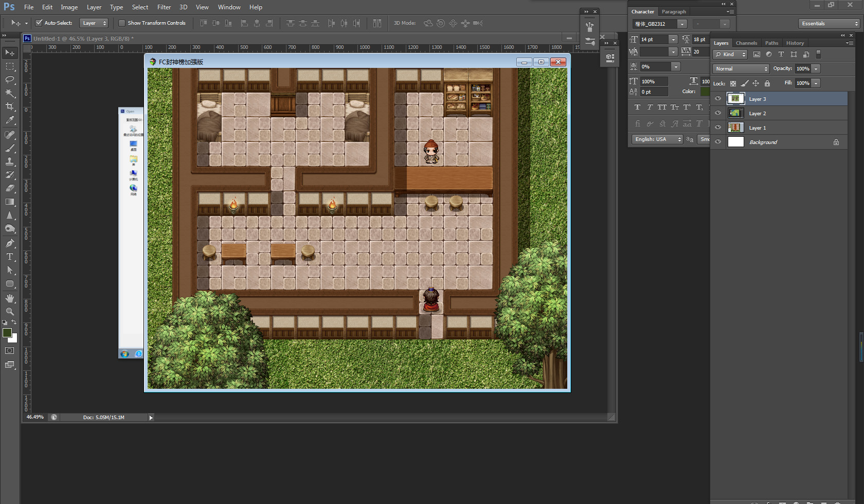
Task: Select the Magic Wand tool
Action: (10, 93)
